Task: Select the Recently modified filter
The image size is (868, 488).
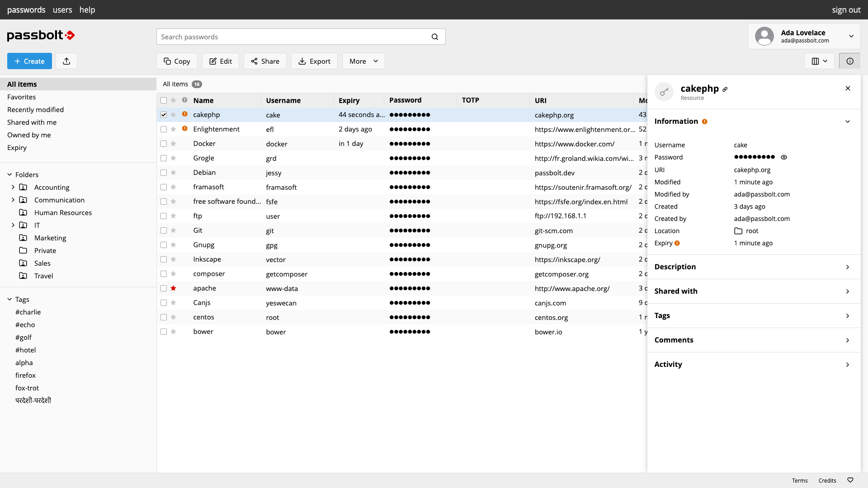Action: point(35,109)
